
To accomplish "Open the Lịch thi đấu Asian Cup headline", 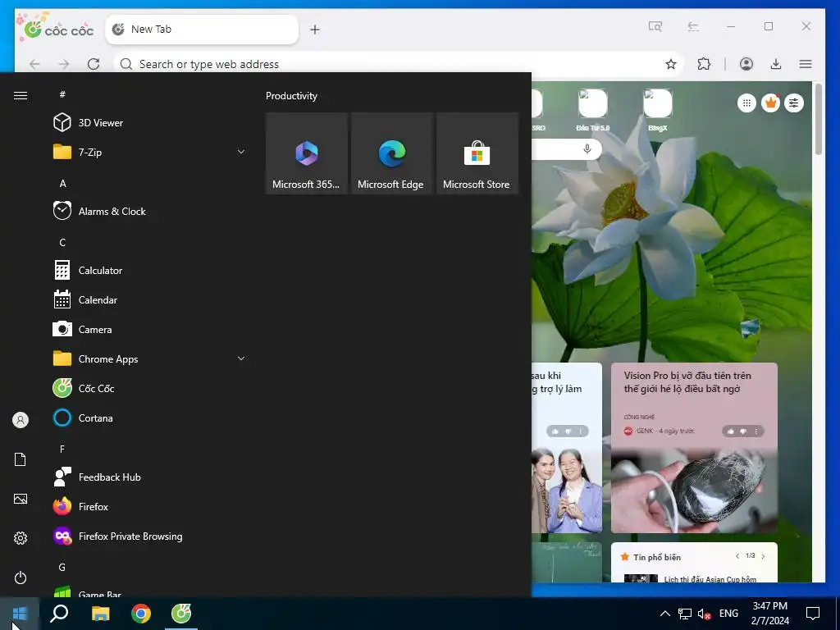I will tap(710, 578).
